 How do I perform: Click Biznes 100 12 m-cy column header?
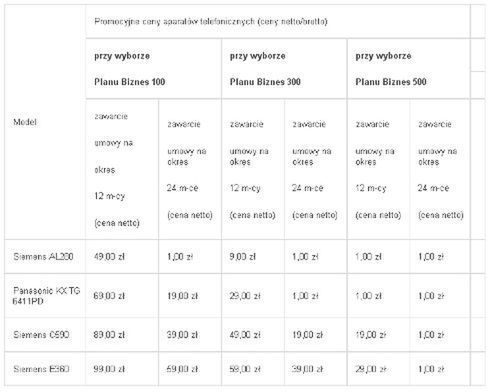pos(122,169)
